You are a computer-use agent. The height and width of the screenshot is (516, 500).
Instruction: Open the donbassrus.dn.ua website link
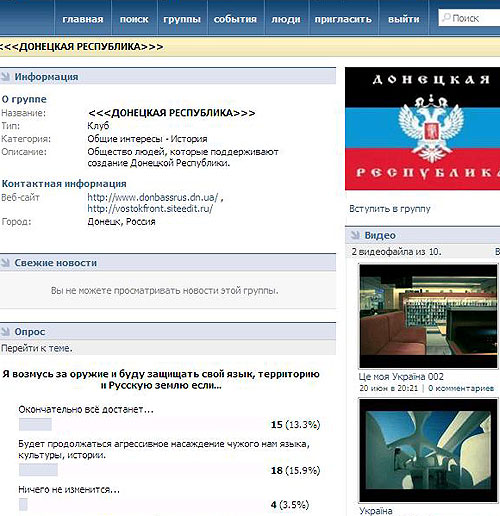click(x=153, y=197)
